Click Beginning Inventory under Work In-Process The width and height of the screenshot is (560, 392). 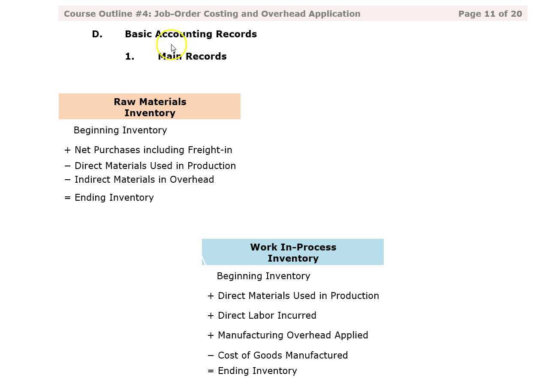point(263,276)
